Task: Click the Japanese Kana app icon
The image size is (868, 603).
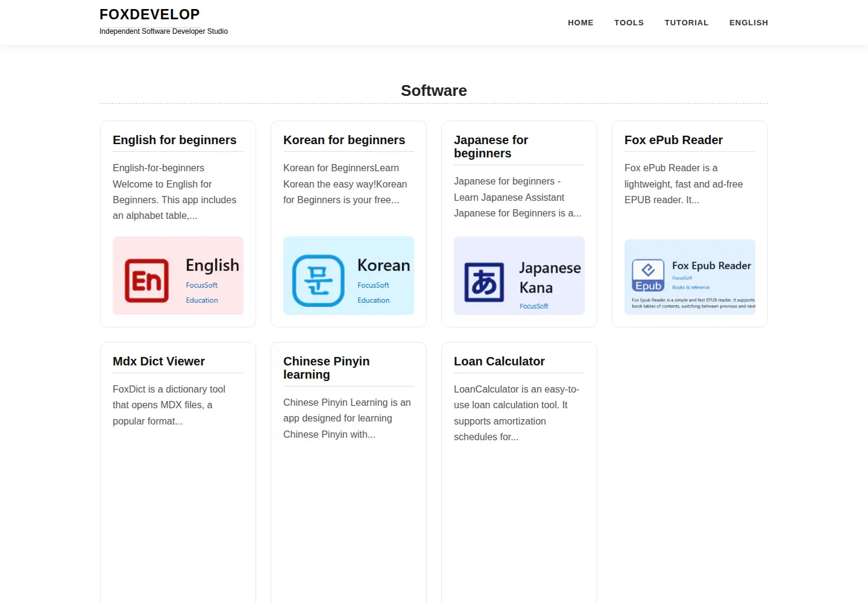Action: click(x=484, y=282)
